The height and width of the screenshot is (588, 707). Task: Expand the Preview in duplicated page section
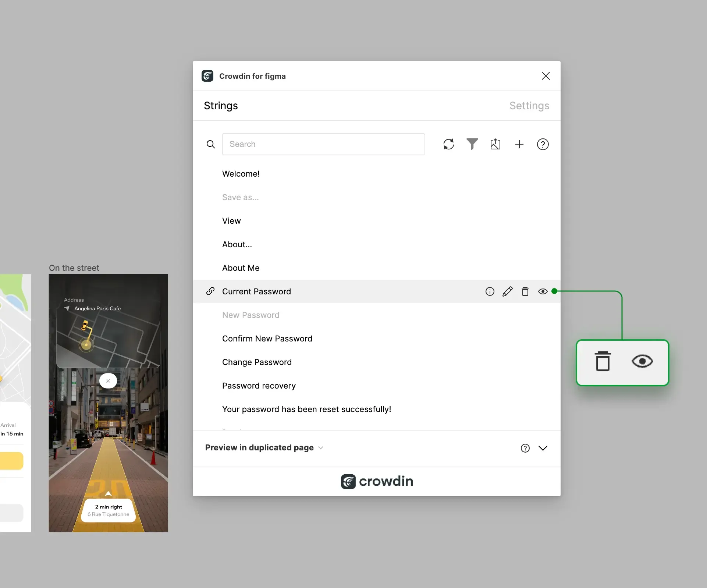[543, 447]
